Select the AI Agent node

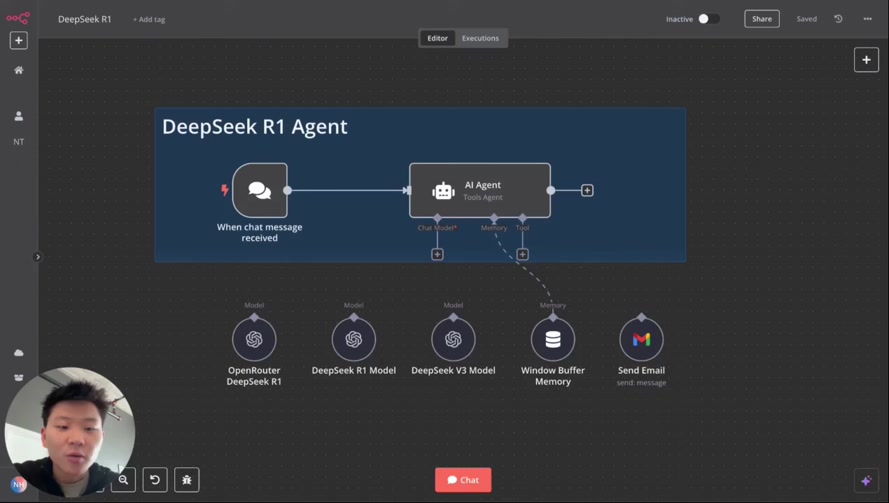pyautogui.click(x=480, y=190)
